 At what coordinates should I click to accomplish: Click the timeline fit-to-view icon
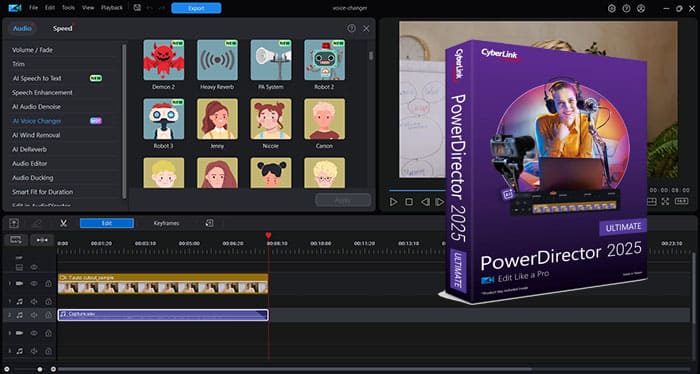(x=42, y=240)
